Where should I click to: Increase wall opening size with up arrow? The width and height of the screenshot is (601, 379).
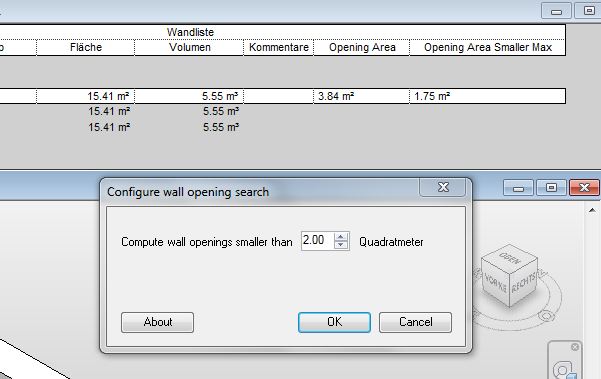[340, 237]
